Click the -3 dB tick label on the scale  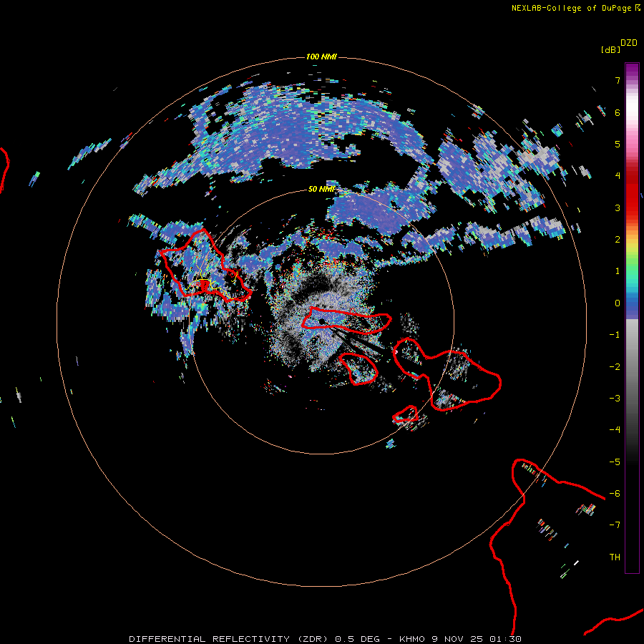pyautogui.click(x=615, y=399)
